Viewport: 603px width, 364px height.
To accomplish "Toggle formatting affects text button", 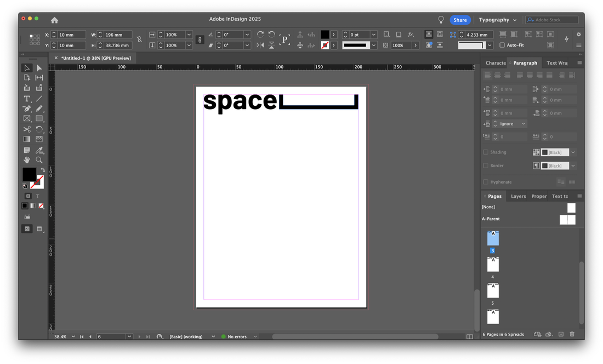I will (38, 196).
